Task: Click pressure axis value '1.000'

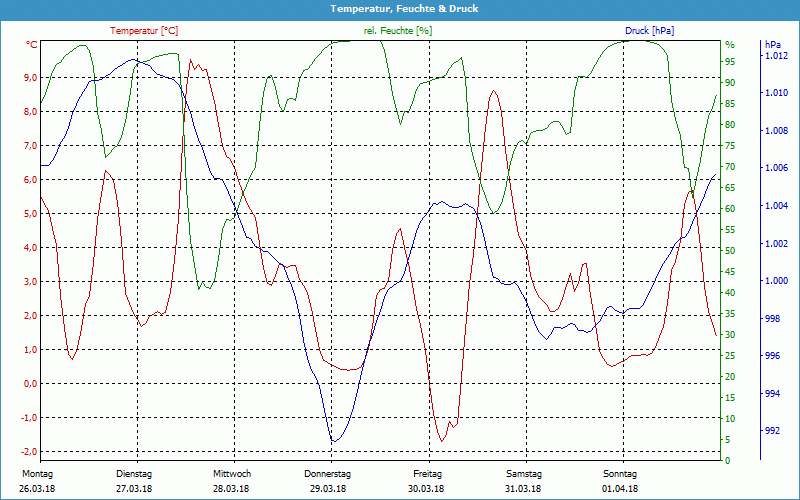Action: 776,281
